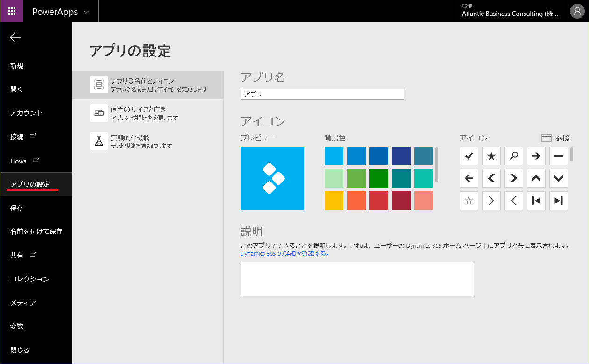The image size is (589, 364).
Task: Open アカウント menu item
Action: pyautogui.click(x=27, y=113)
